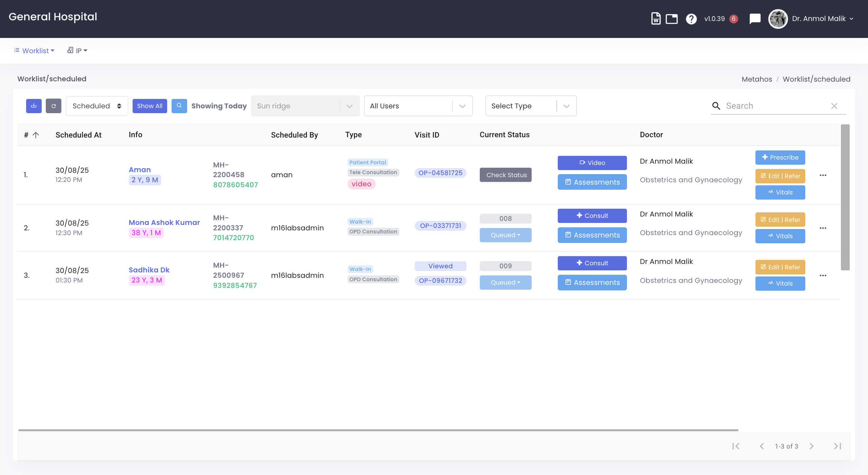Open the help question mark icon
868x475 pixels.
pos(691,19)
